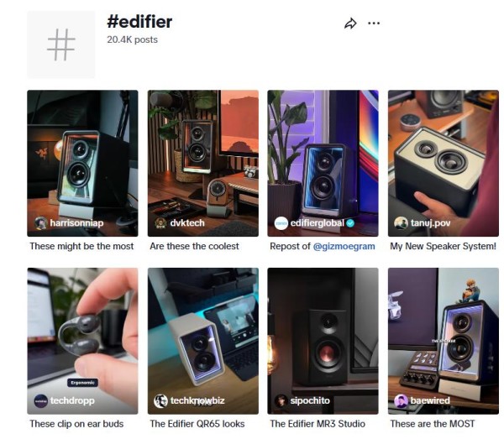504x439 pixels.
Task: Follow the @gizmoegram mention link
Action: pyautogui.click(x=344, y=246)
